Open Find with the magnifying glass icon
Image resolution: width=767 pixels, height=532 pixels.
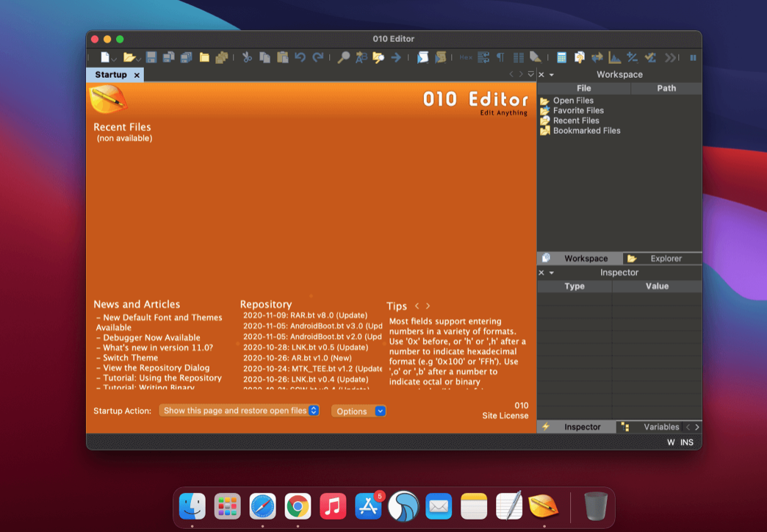point(343,57)
